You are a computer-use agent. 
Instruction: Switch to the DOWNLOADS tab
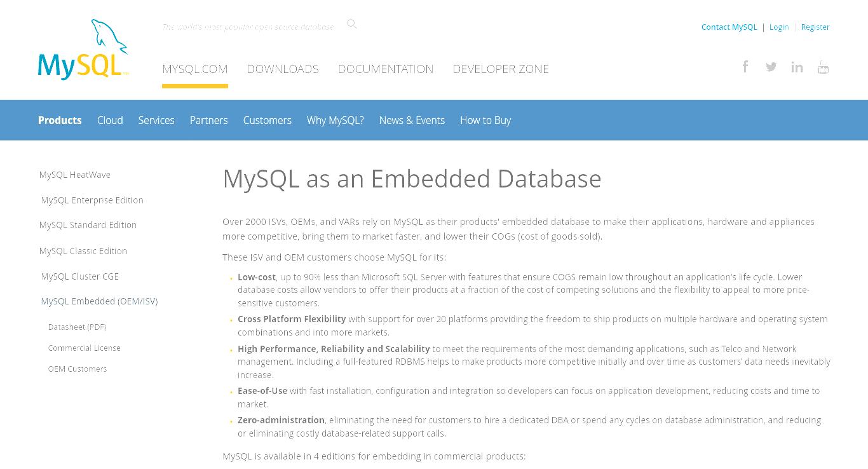283,69
